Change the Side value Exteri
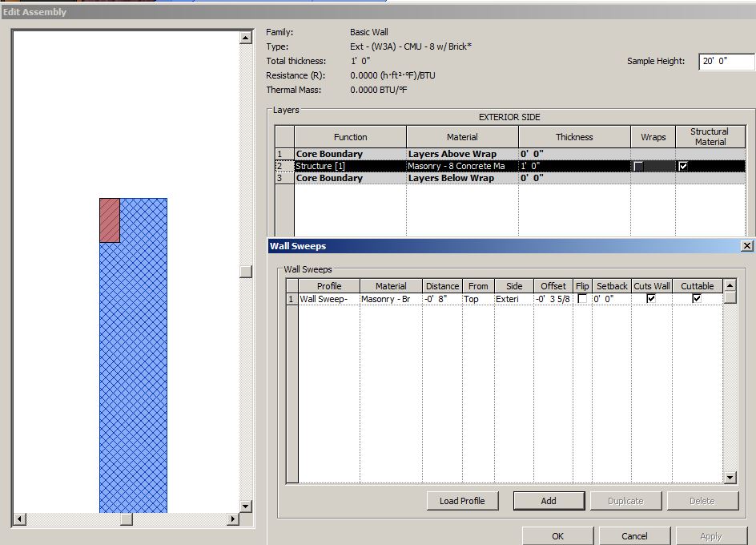This screenshot has height=545, width=756. 514,299
